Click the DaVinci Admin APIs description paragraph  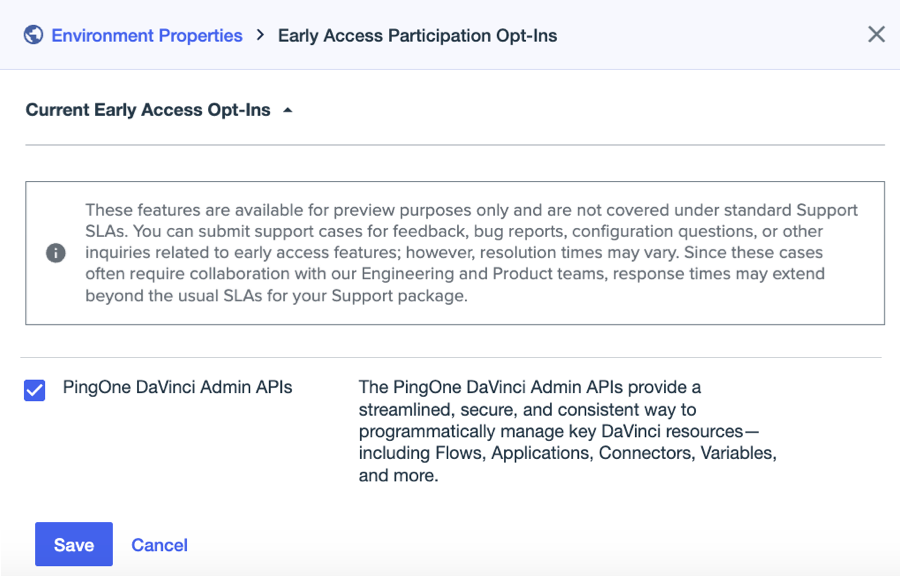[x=568, y=431]
